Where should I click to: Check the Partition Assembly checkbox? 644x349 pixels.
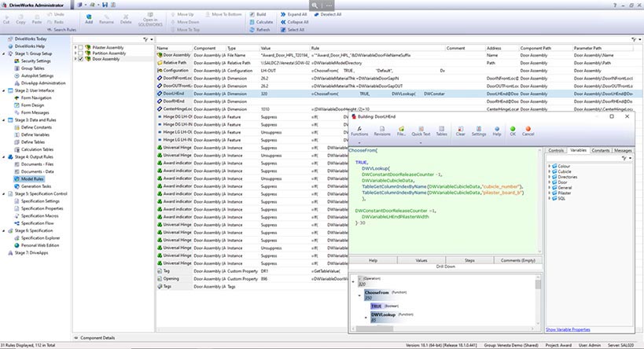coord(80,53)
